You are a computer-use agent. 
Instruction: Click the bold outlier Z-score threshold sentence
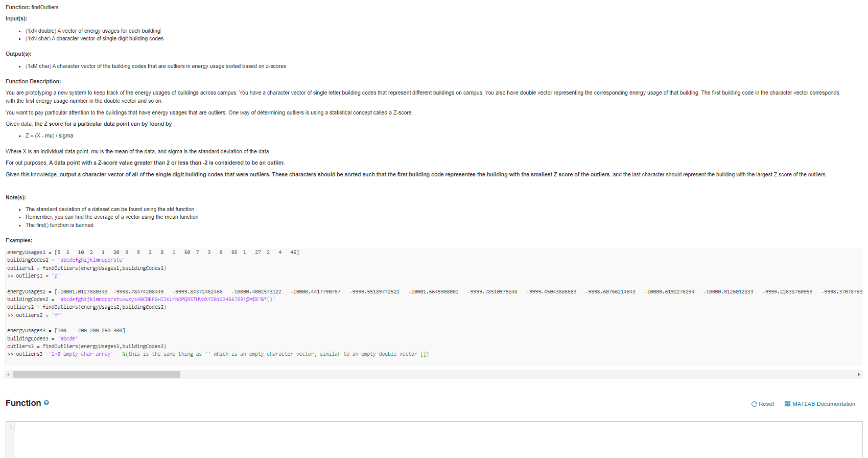[x=167, y=163]
